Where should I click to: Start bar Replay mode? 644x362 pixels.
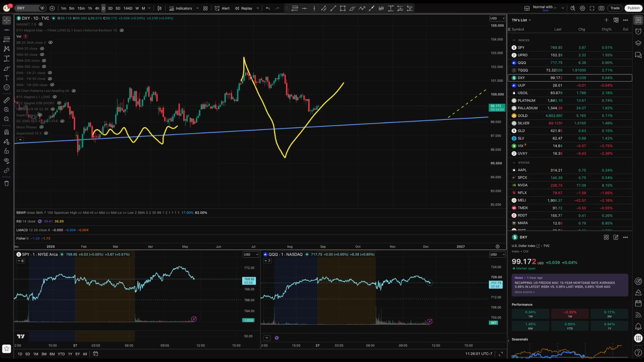(x=244, y=8)
